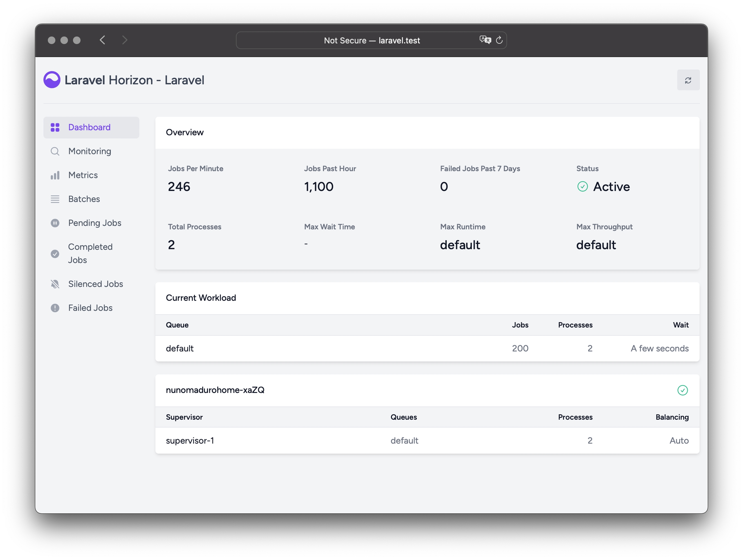Open the Dashboard menu item

click(89, 127)
